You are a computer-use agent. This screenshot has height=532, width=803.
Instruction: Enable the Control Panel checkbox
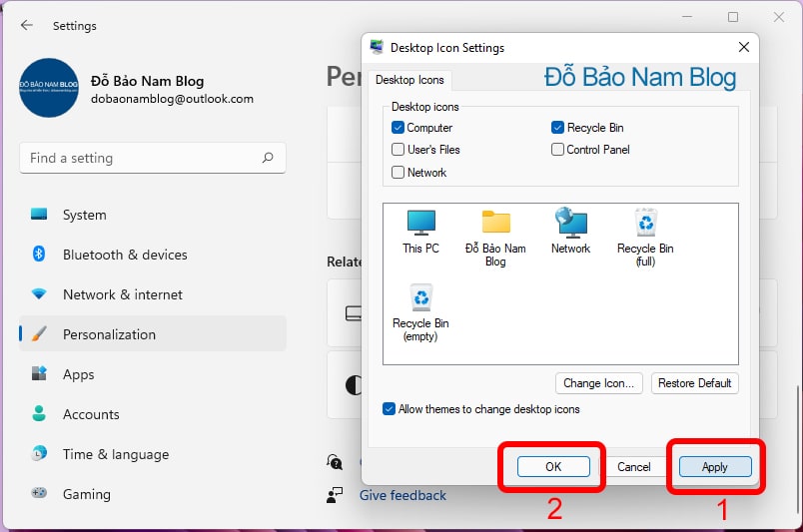point(557,149)
